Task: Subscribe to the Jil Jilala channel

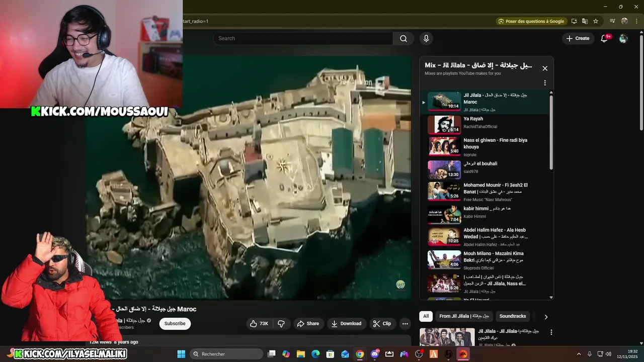Action: click(175, 324)
